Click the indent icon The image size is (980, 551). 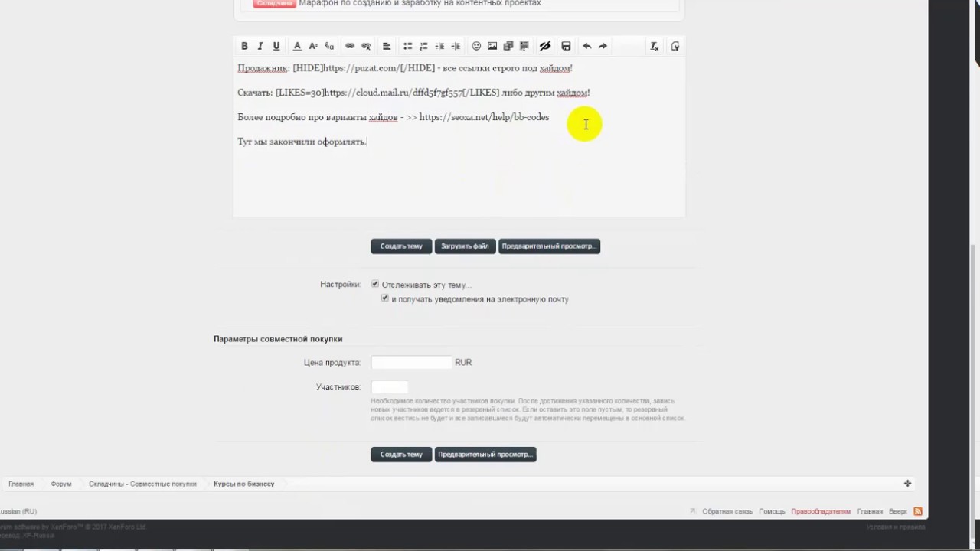[456, 47]
